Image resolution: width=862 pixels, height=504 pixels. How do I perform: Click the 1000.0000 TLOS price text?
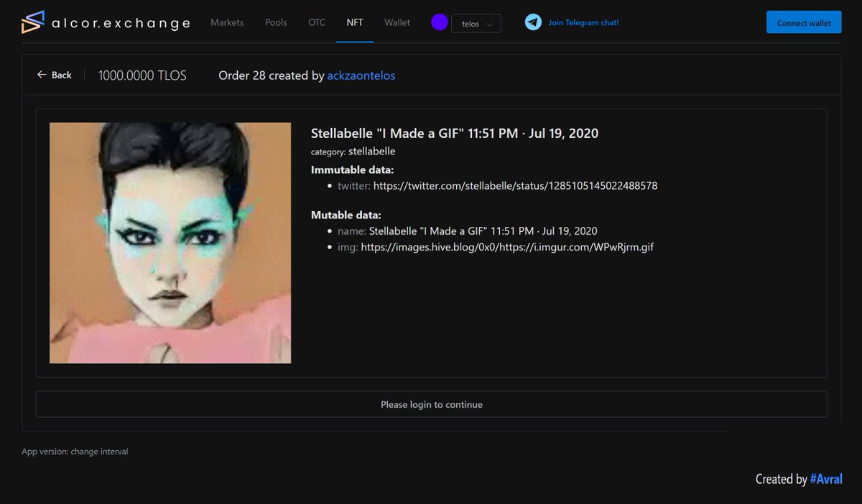[x=142, y=75]
